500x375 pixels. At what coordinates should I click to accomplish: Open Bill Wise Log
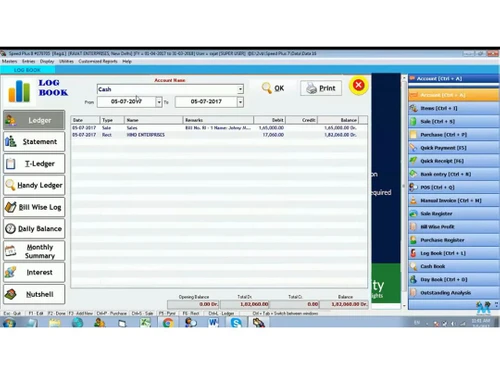(34, 207)
